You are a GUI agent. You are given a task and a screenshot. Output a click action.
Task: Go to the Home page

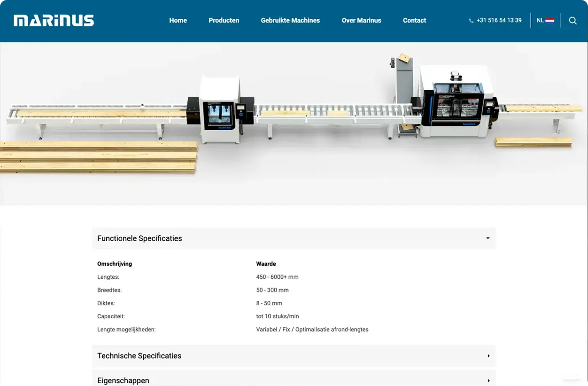click(178, 21)
